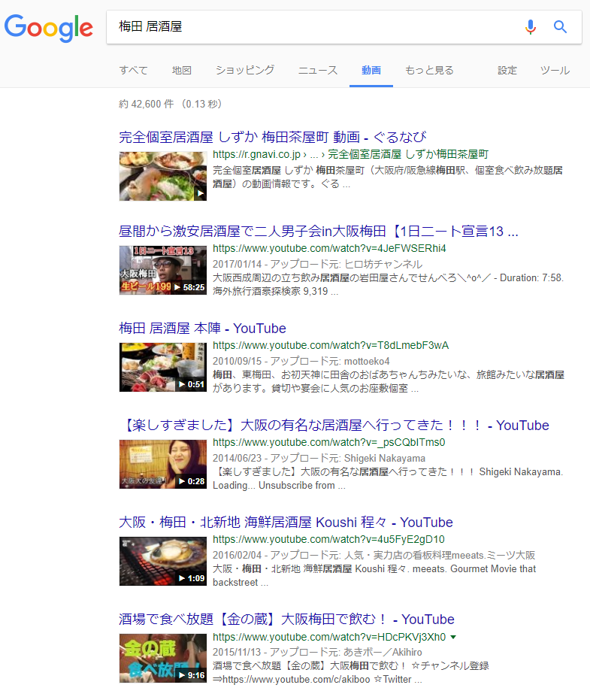590x700 pixels.
Task: Click the result count 約 42,600 件
Action: (146, 104)
